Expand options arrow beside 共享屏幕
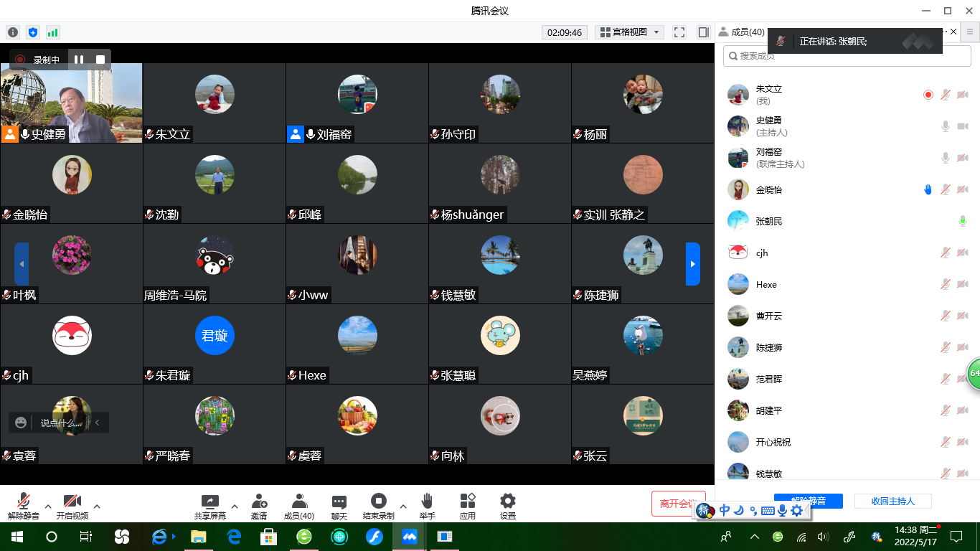This screenshot has width=980, height=551. [x=235, y=506]
